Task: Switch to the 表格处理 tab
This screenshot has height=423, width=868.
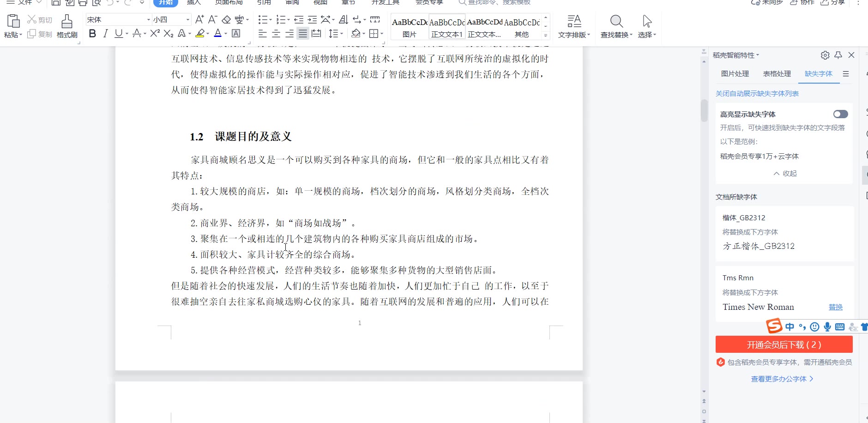Action: click(777, 74)
